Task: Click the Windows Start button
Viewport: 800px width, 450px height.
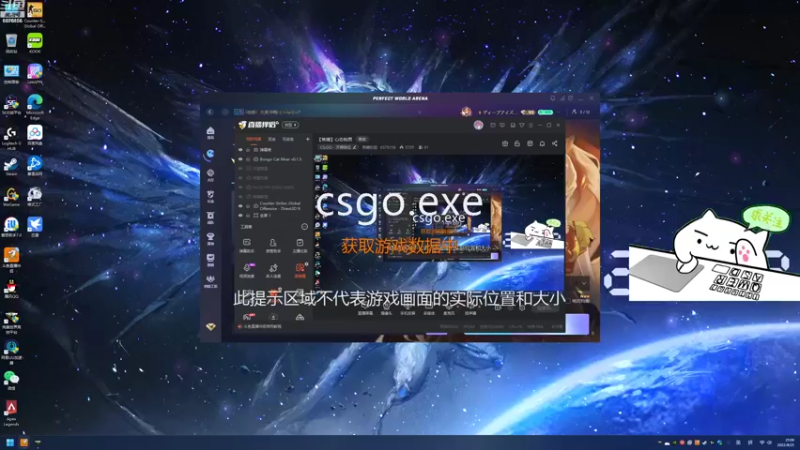Action: [10, 442]
